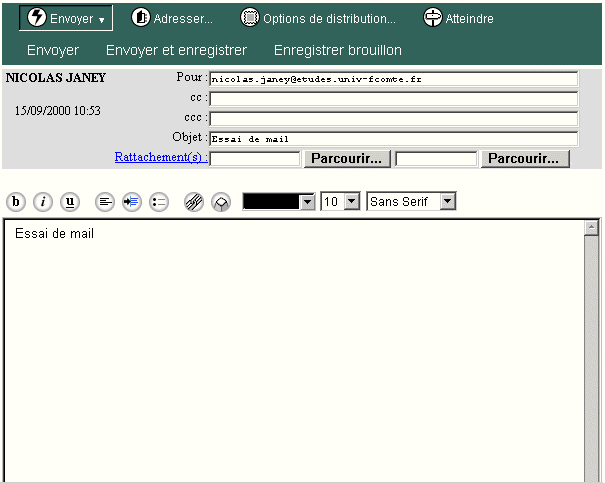Toggle underline formatting button
Image resolution: width=605 pixels, height=483 pixels.
[70, 202]
